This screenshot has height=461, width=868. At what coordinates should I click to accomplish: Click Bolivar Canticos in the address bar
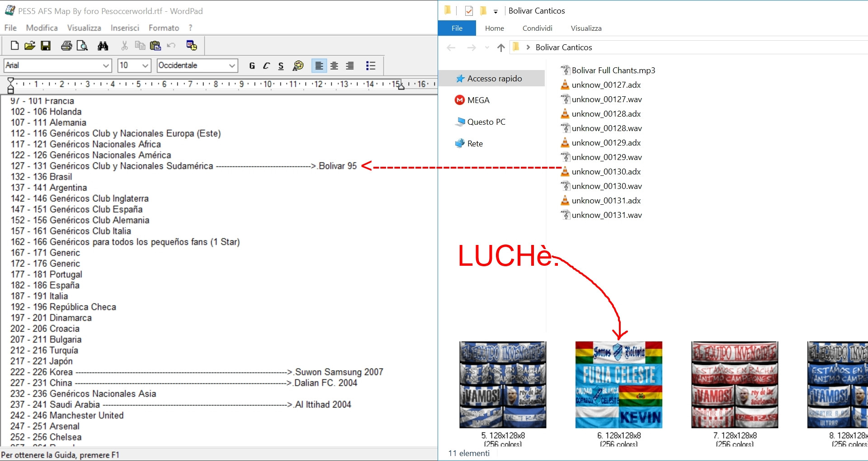pos(564,47)
